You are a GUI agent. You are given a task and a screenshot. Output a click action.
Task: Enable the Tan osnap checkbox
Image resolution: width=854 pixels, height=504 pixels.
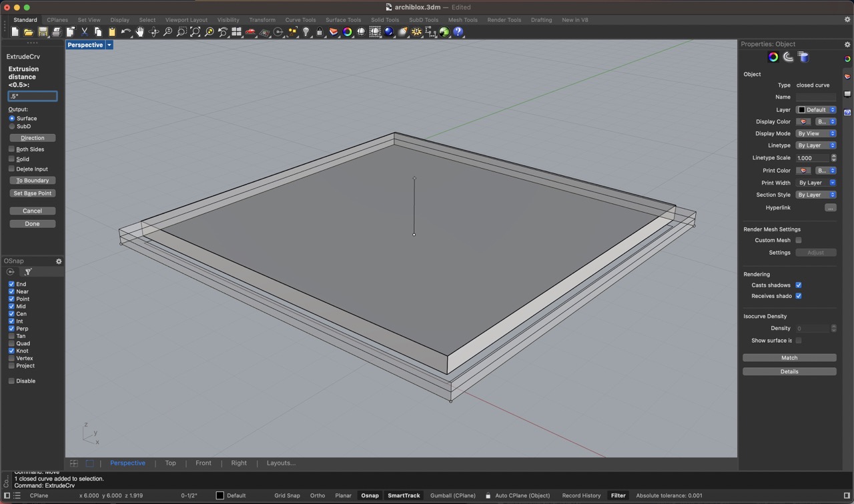pos(11,336)
